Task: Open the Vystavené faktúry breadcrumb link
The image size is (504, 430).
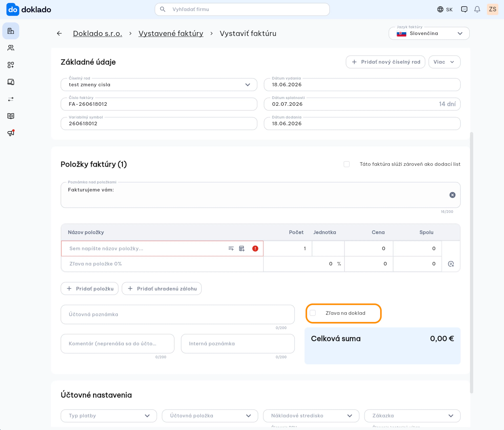Action: 171,33
